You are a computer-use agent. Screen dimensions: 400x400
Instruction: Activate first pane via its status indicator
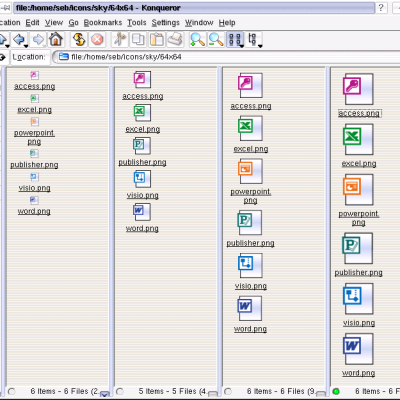coord(11,391)
